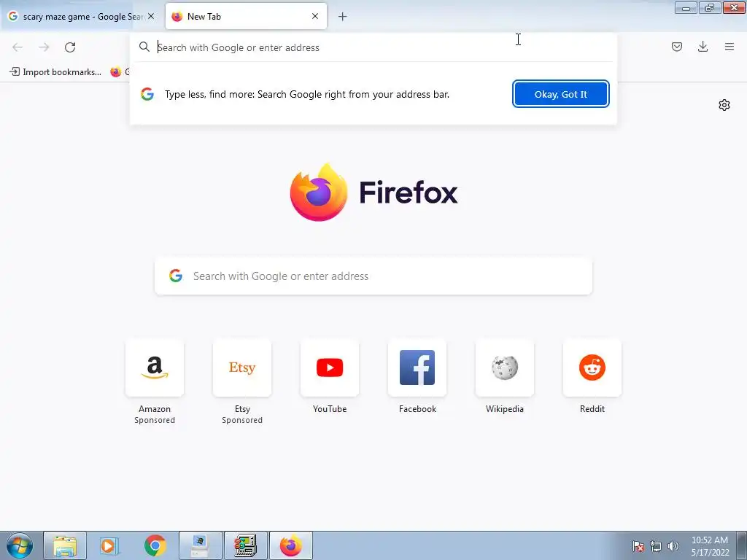Open Action Center flag in tray

click(x=638, y=546)
